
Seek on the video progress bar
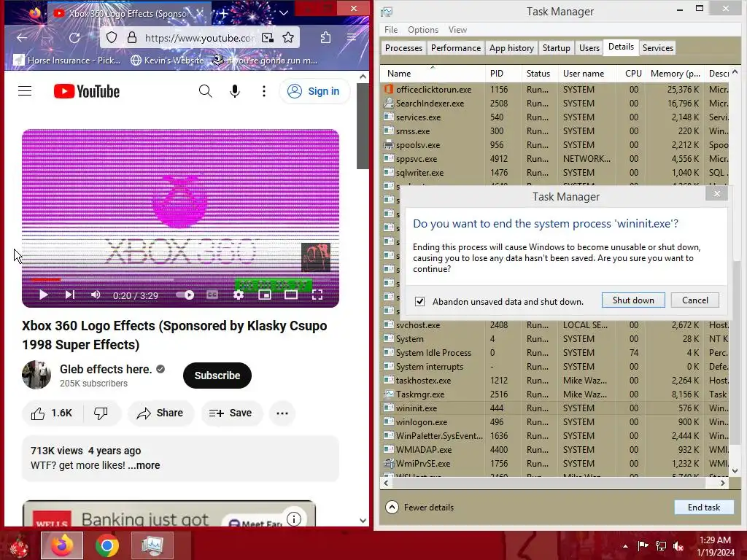[180, 279]
